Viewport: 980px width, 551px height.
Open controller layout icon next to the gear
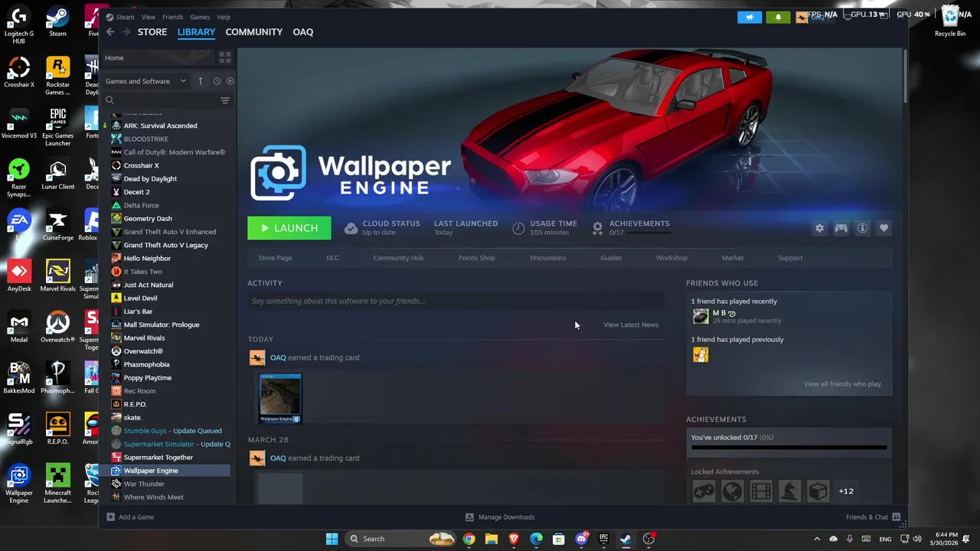coord(841,228)
